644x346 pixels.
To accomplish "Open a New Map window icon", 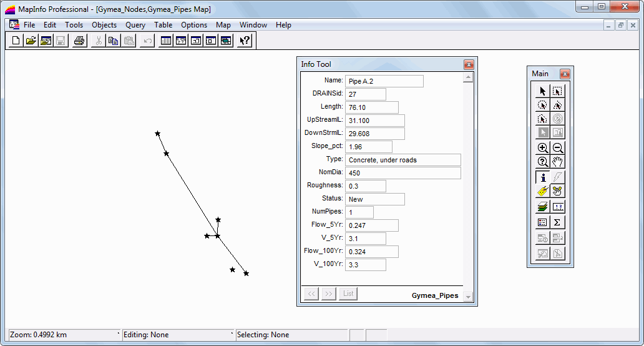I will tap(181, 41).
